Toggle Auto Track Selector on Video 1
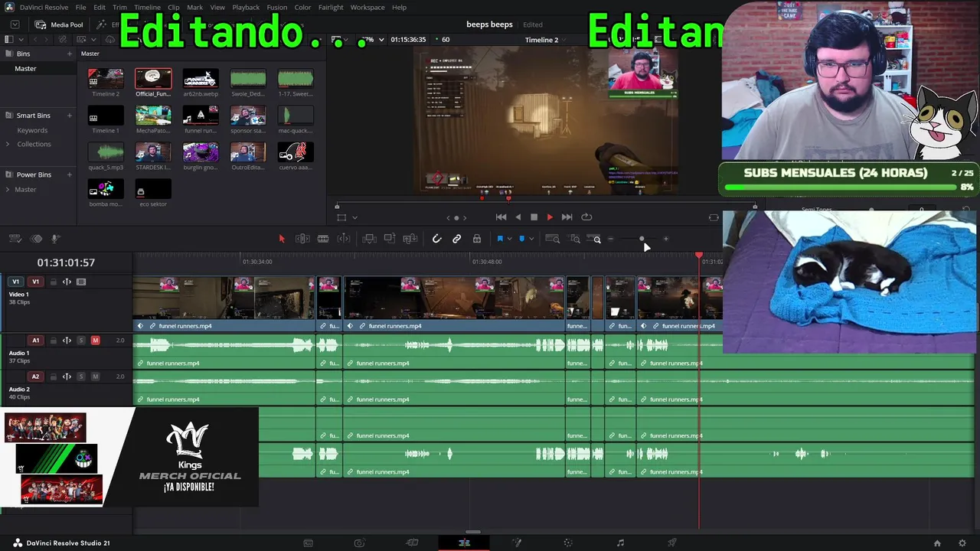 (67, 282)
